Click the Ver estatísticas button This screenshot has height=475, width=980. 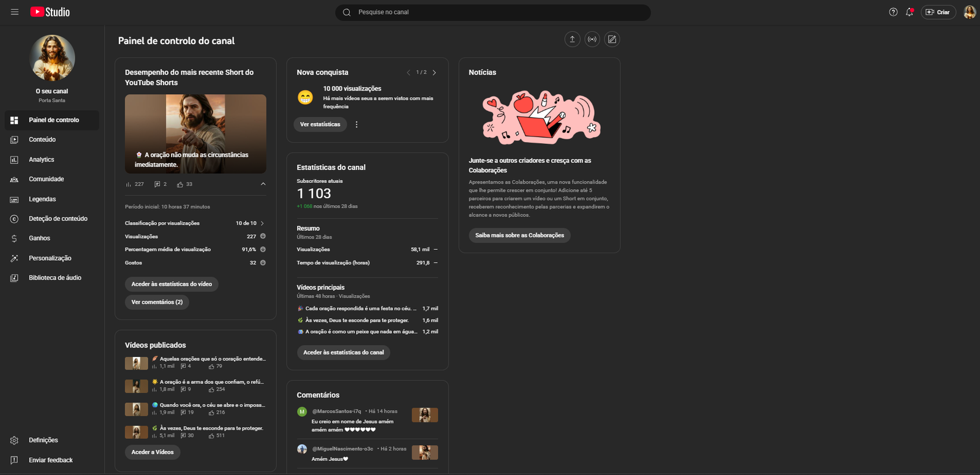[320, 124]
